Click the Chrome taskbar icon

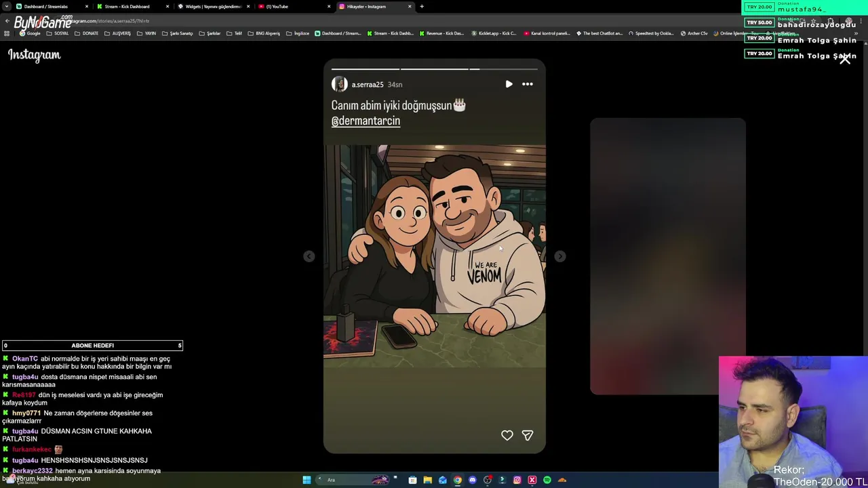pos(458,480)
